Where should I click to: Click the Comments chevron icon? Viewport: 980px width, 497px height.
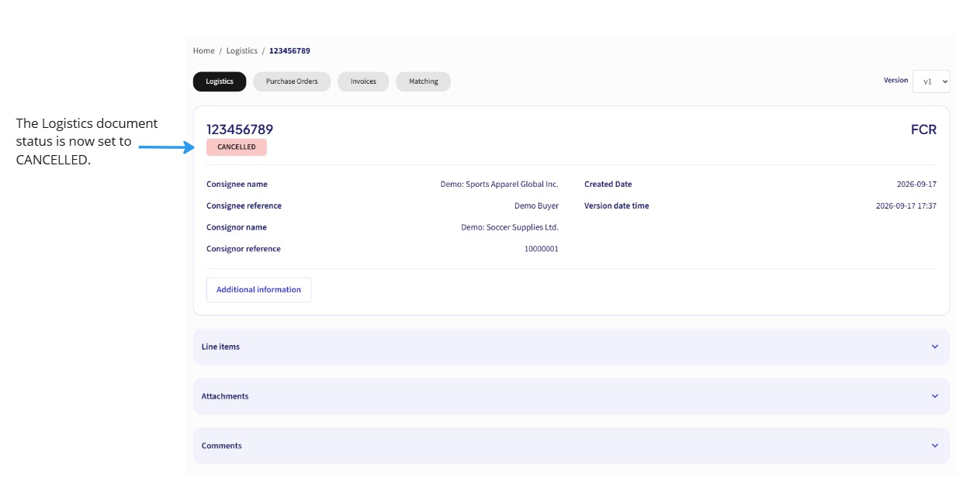coord(935,446)
